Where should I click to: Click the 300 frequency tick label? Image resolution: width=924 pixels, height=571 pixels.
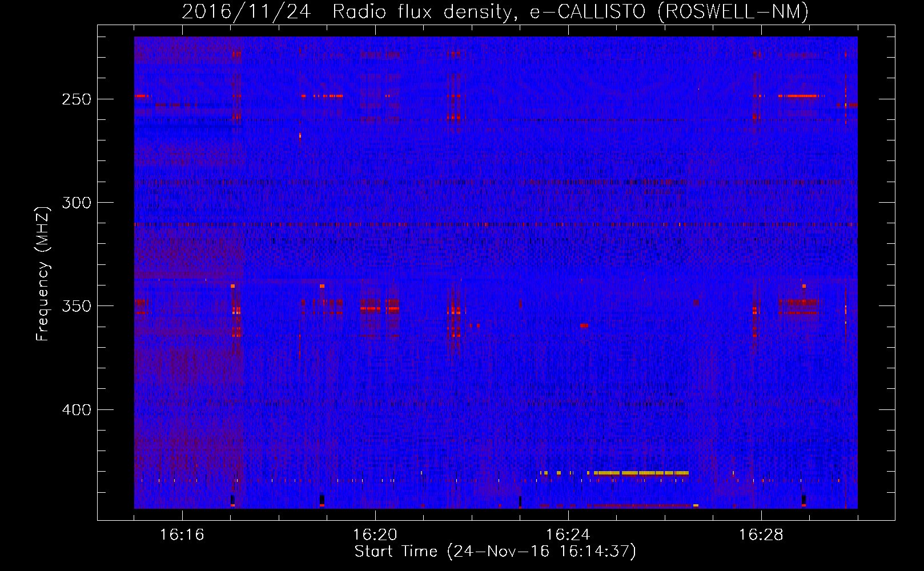[x=76, y=203]
